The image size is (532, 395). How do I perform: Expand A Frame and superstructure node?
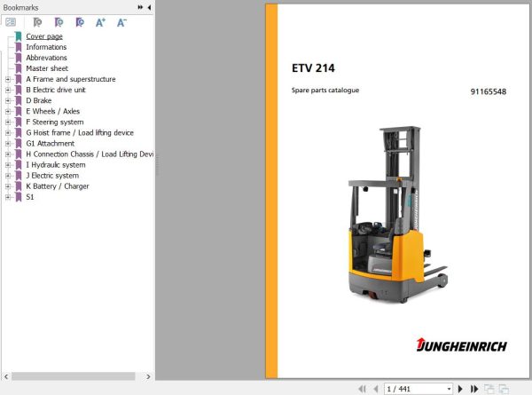[8, 79]
